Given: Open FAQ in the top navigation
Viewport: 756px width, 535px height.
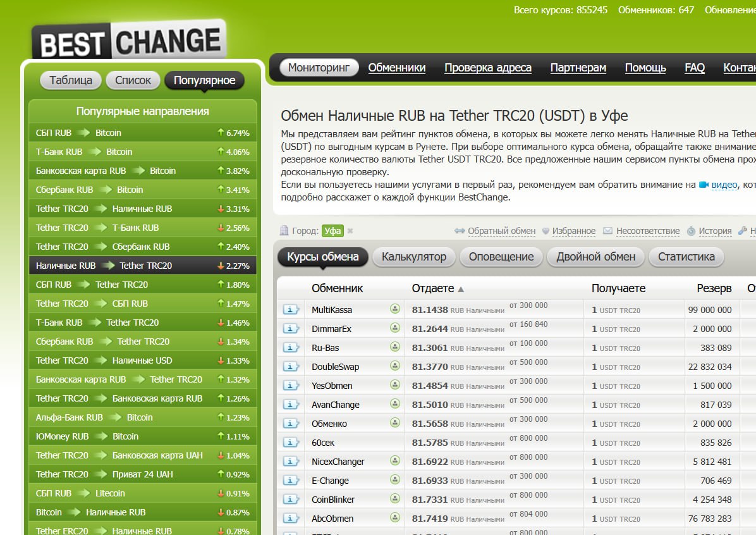Looking at the screenshot, I should [x=695, y=68].
